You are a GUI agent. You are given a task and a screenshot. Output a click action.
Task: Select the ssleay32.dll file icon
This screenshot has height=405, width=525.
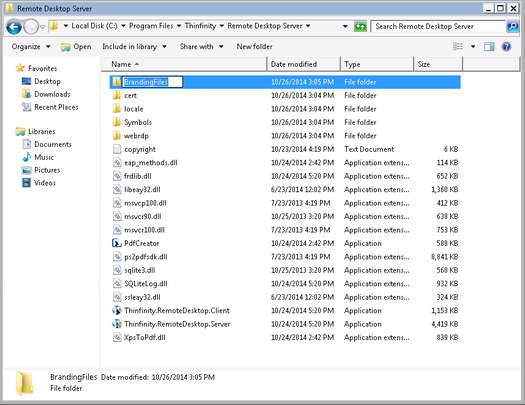[117, 297]
